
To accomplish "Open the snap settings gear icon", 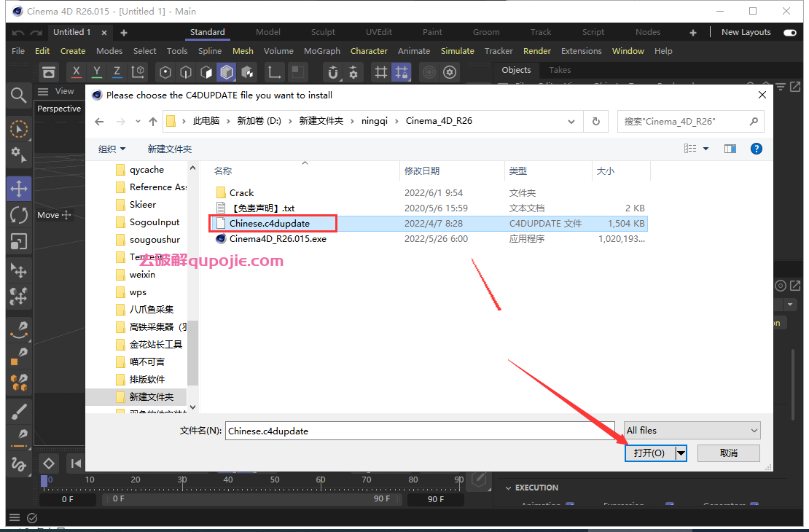I will pyautogui.click(x=353, y=72).
